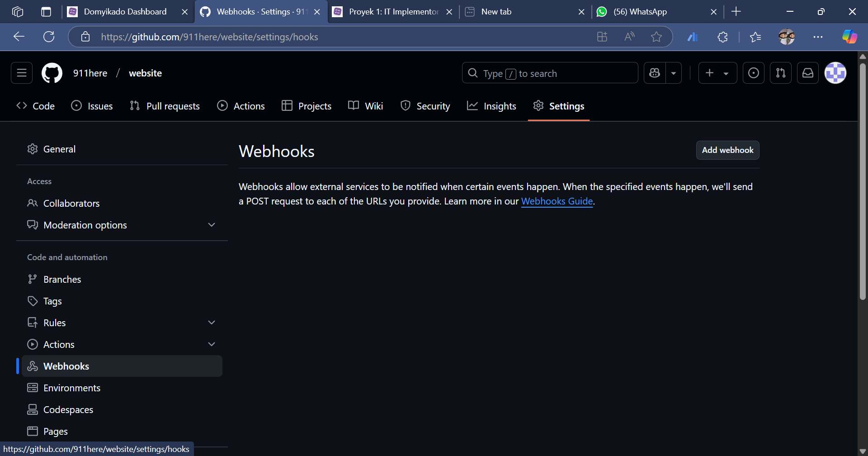The image size is (868, 456).
Task: Open a new browser tab with plus
Action: pos(736,12)
